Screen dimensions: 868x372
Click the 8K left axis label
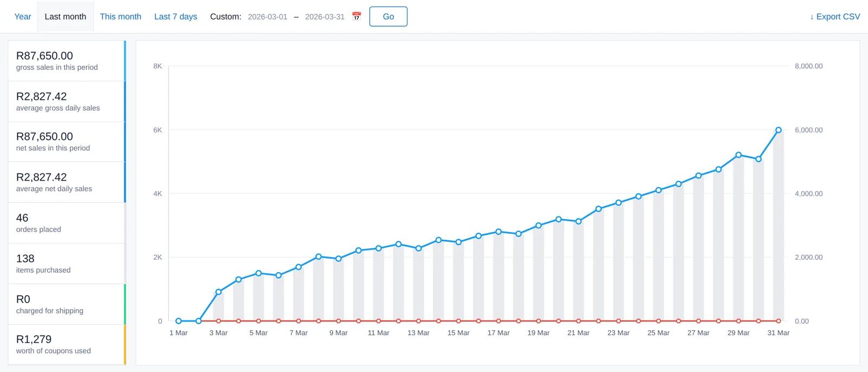point(157,66)
